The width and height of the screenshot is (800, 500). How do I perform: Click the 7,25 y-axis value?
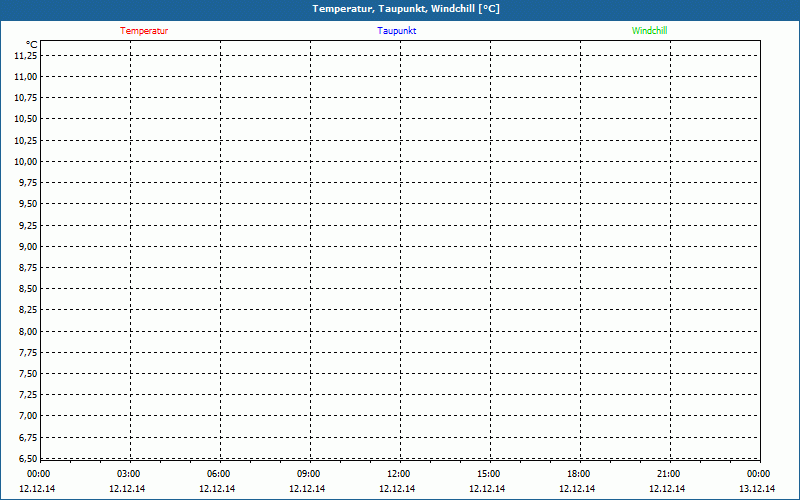28,395
